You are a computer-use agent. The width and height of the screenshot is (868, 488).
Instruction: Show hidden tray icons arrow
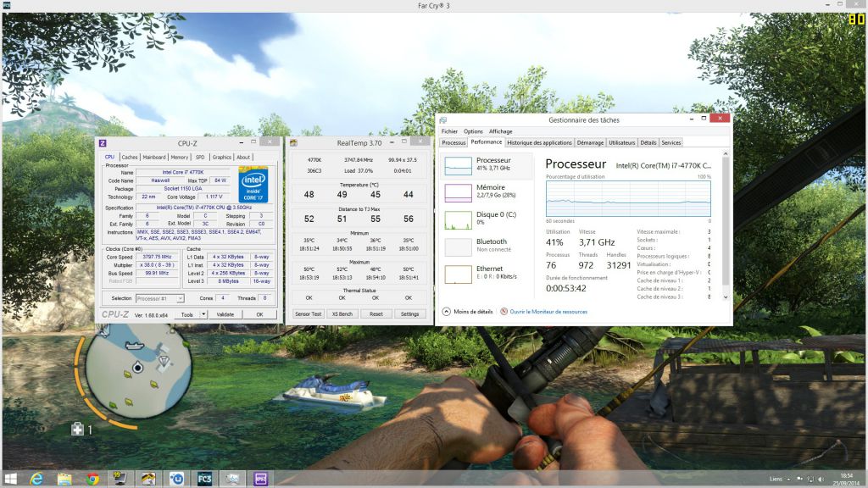(x=789, y=480)
